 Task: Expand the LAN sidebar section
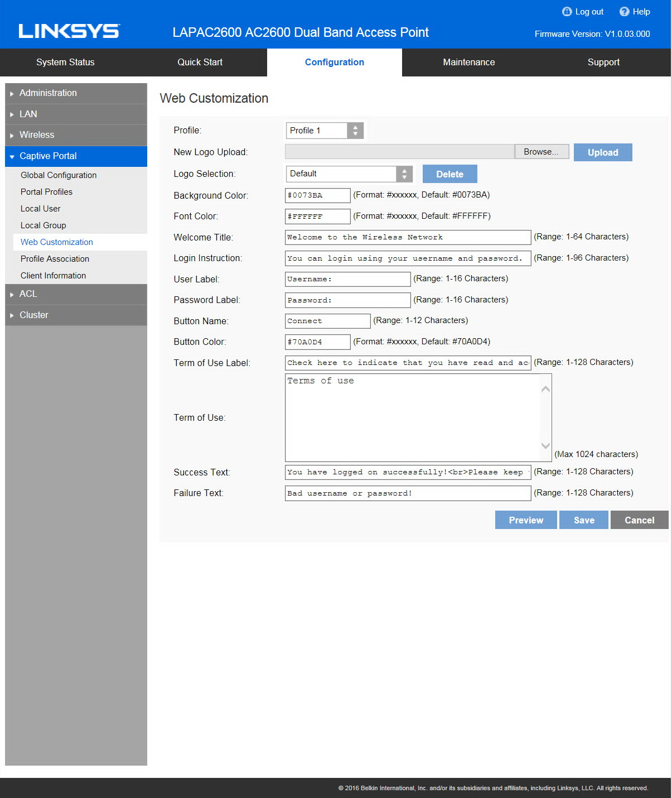[x=76, y=114]
